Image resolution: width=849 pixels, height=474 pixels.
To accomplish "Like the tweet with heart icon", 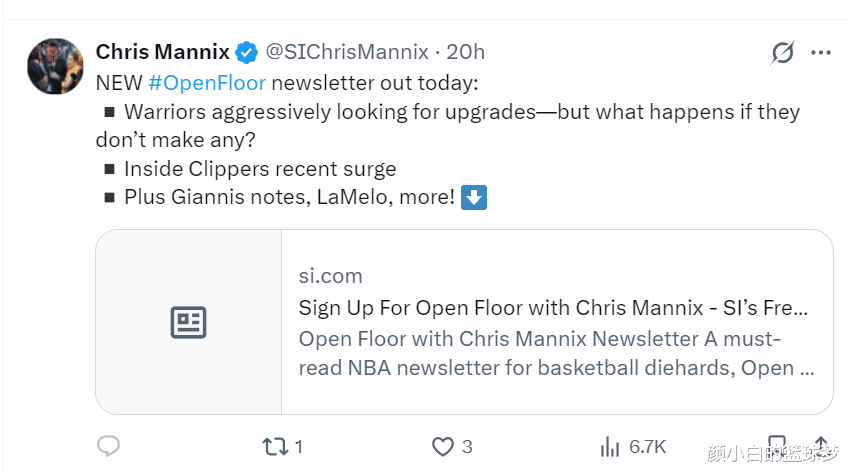I will (x=442, y=446).
